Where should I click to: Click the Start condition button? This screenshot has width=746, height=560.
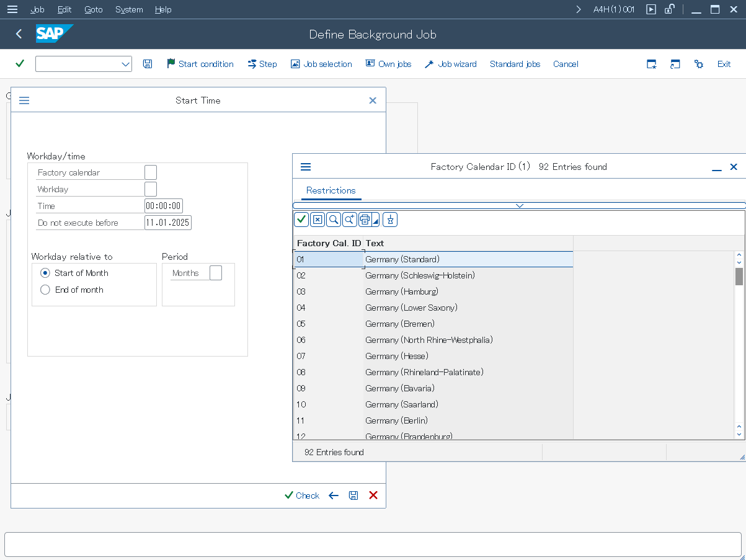click(x=200, y=64)
